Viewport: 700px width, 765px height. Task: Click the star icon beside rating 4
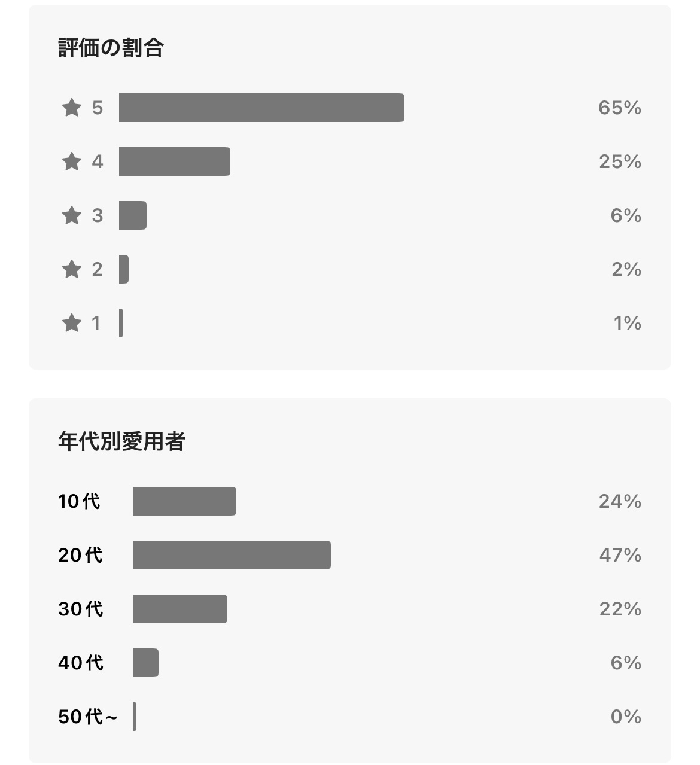coord(72,161)
